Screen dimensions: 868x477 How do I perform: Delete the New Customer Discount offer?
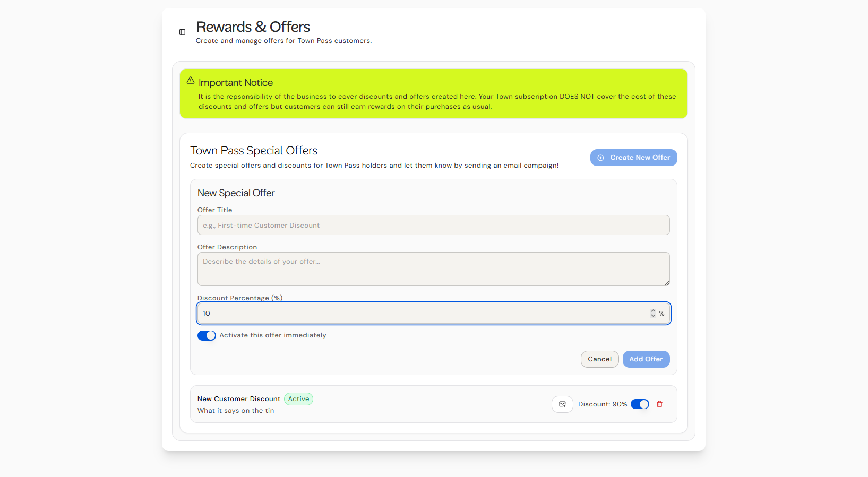coord(659,404)
